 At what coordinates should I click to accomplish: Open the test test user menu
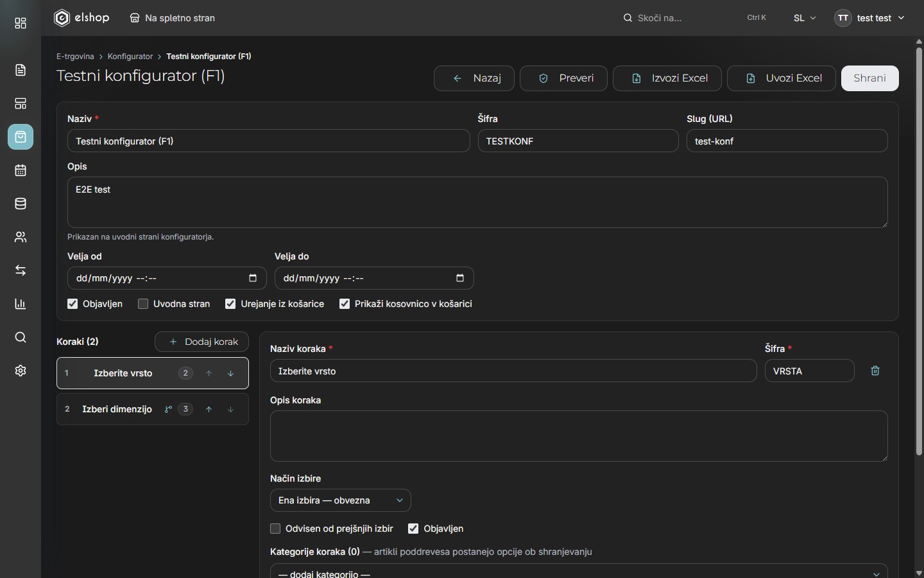(869, 18)
